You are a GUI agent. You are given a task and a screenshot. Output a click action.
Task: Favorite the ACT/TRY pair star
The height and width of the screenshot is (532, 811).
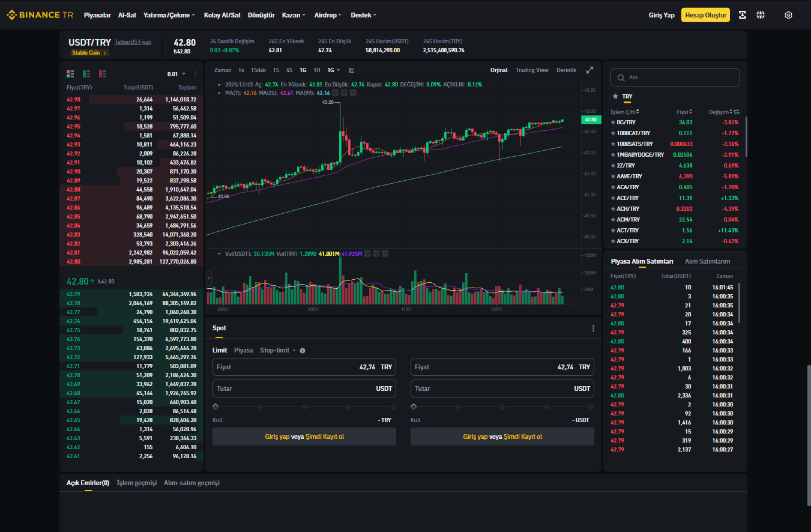(x=613, y=231)
